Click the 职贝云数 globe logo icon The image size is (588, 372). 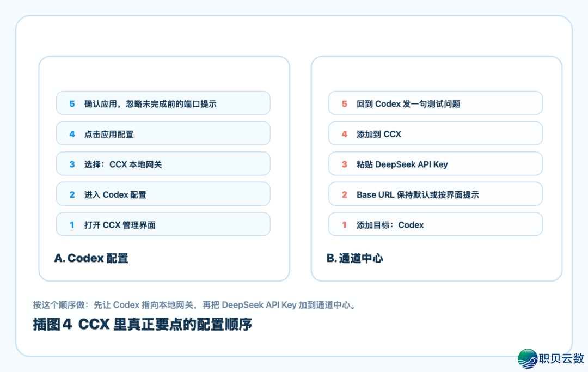point(528,358)
